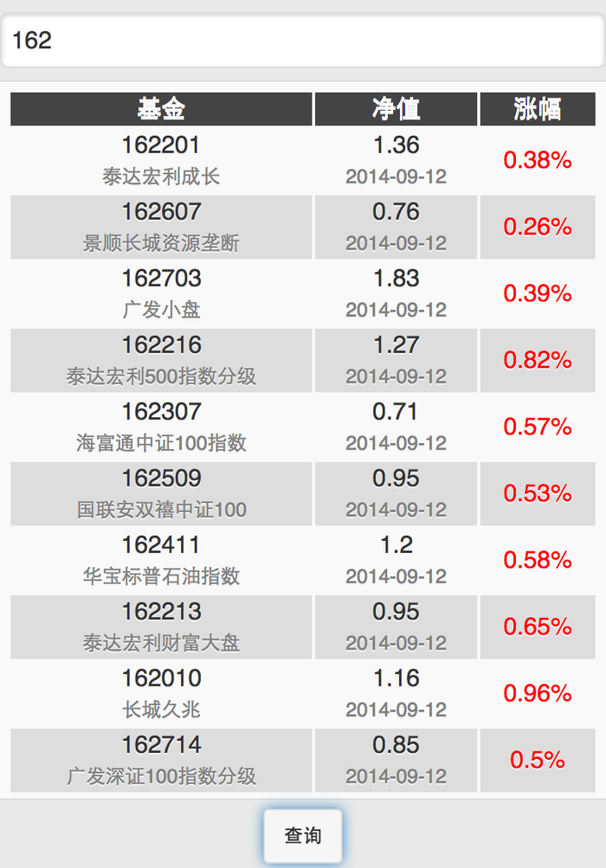
Task: Click the 0.5% change for fund 162714
Action: 538,760
